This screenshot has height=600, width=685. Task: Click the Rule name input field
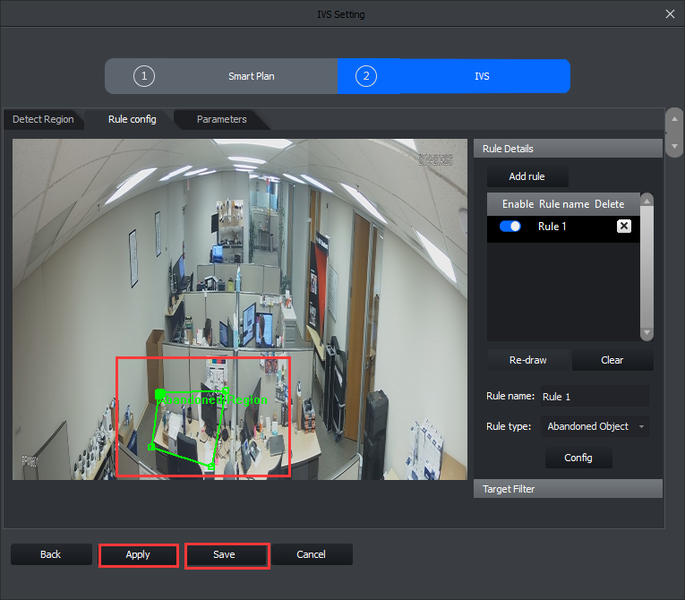click(595, 397)
